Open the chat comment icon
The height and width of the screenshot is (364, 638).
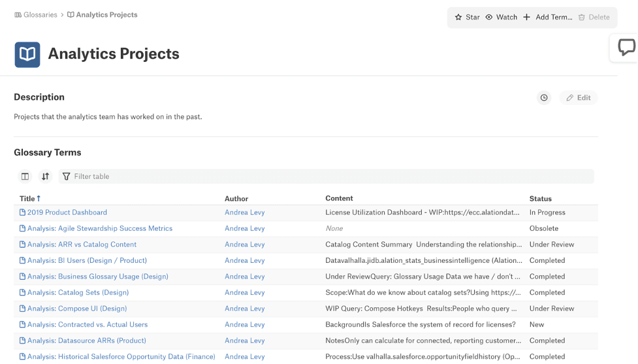coord(626,48)
